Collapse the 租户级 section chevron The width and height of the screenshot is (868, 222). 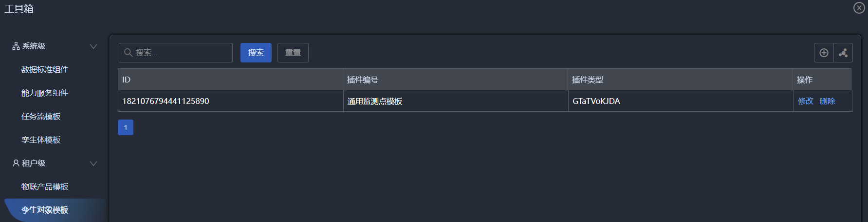click(93, 163)
